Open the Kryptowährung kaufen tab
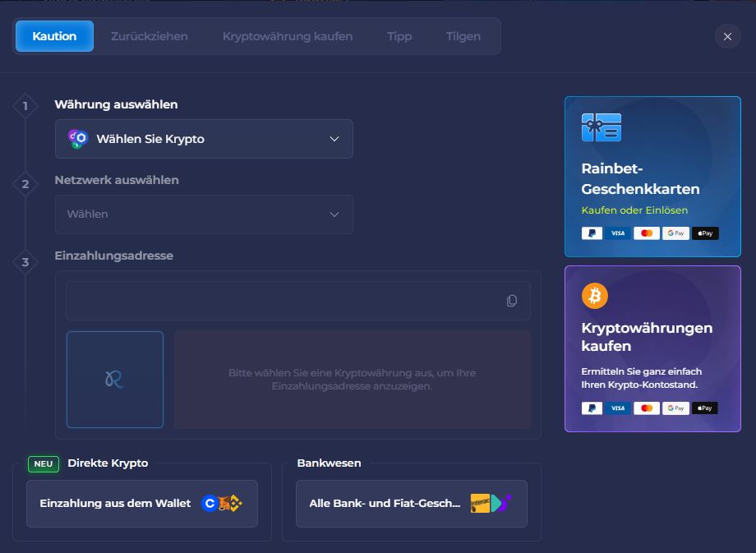 (287, 36)
